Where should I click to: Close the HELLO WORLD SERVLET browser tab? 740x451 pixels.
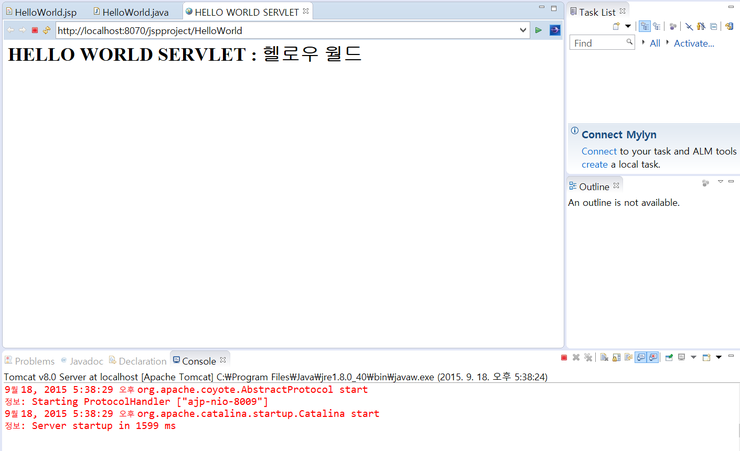(306, 11)
